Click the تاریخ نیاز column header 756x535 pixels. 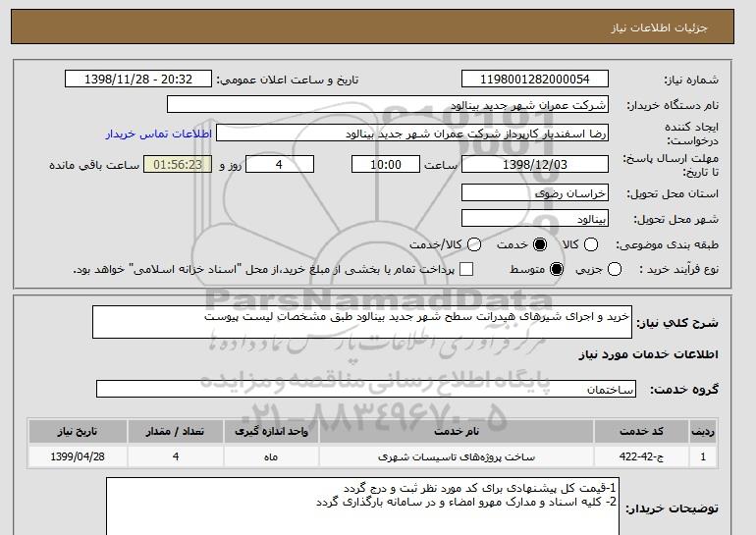pos(78,431)
